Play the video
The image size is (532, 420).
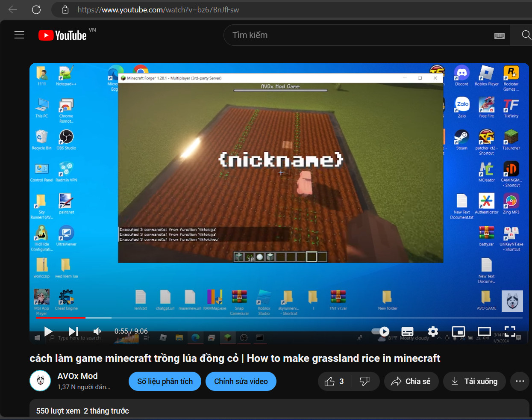pos(48,331)
